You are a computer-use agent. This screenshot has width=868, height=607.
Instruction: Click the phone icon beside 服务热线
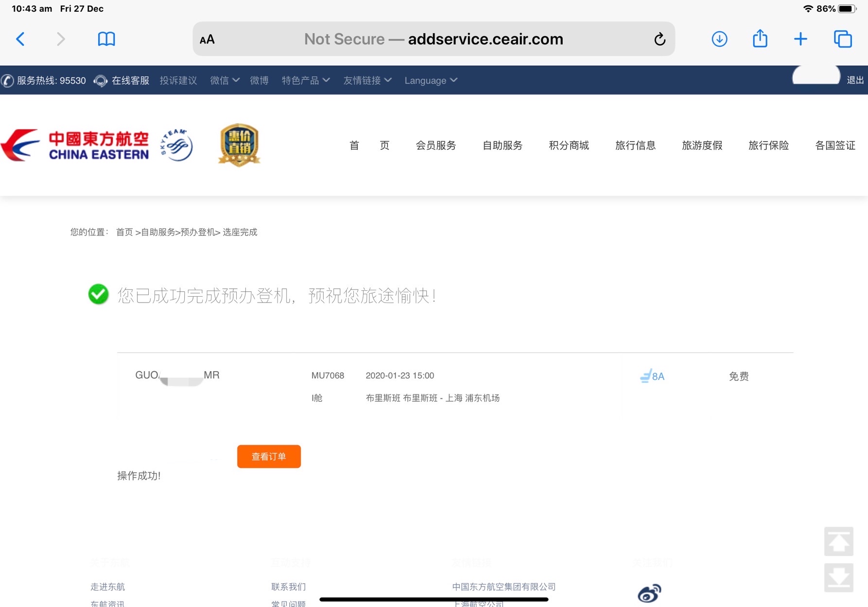[x=8, y=81]
